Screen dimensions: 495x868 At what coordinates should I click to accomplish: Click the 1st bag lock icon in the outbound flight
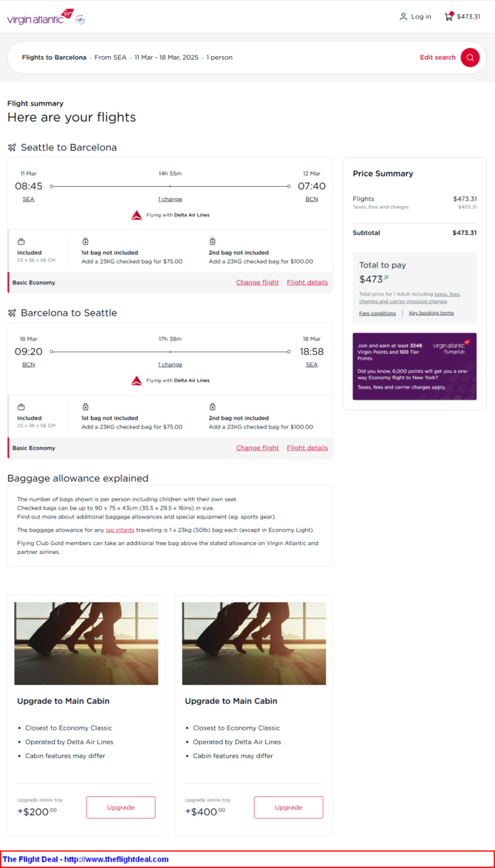[x=85, y=242]
